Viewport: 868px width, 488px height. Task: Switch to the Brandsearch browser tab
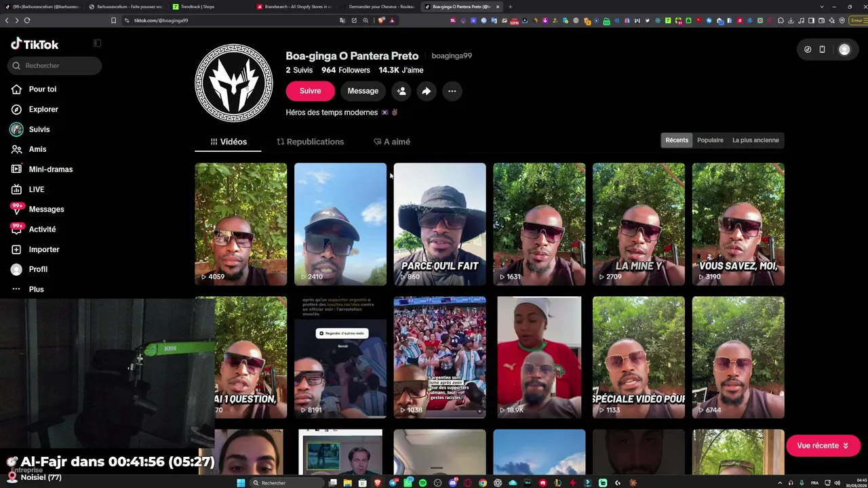pos(293,7)
